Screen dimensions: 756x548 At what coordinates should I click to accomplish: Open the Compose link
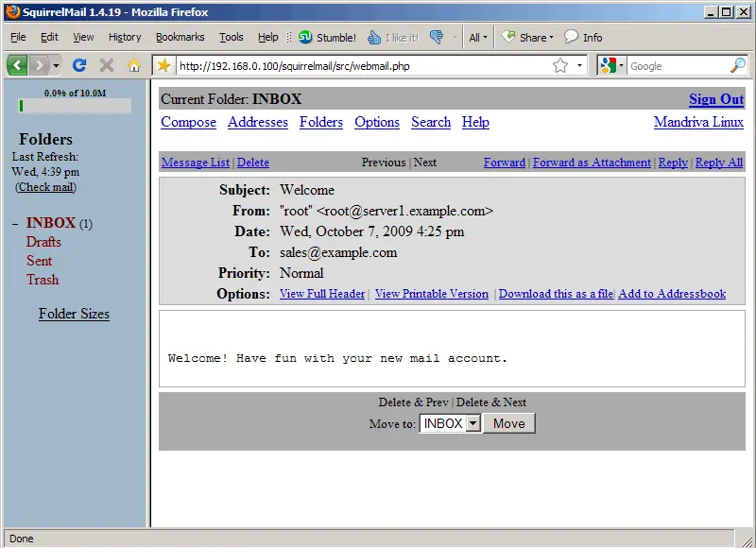[x=188, y=122]
